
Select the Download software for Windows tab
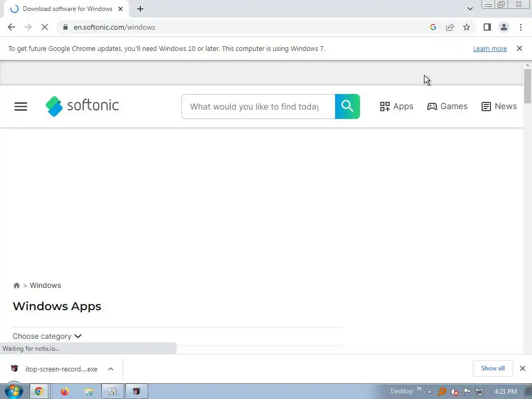pyautogui.click(x=67, y=9)
